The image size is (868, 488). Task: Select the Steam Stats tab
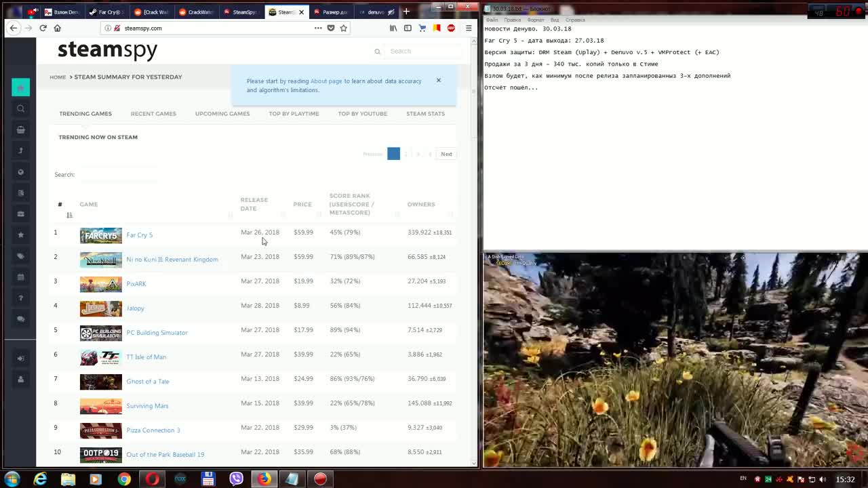[425, 114]
